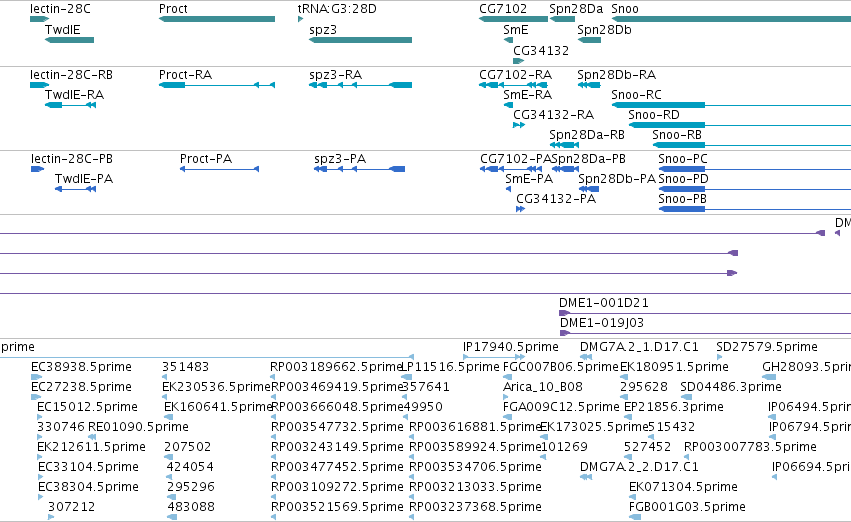851x522 pixels.
Task: Open EST RE01090.5prime
Action: (x=138, y=427)
